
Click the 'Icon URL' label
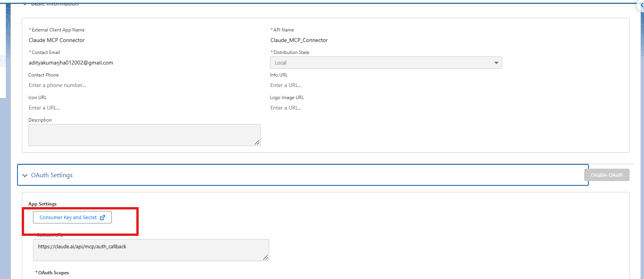(37, 98)
